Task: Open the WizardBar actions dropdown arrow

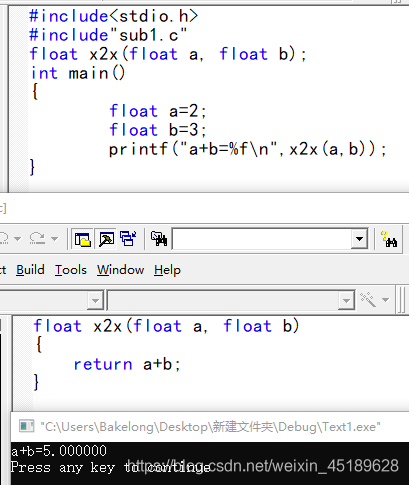Action: pos(385,300)
